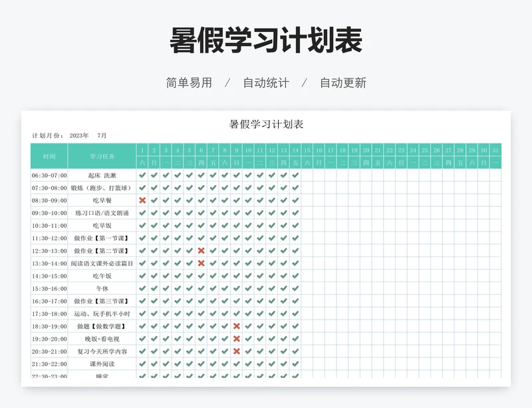Click the check mark for 吃午饭 on day 3
532x408 pixels.
tap(166, 276)
